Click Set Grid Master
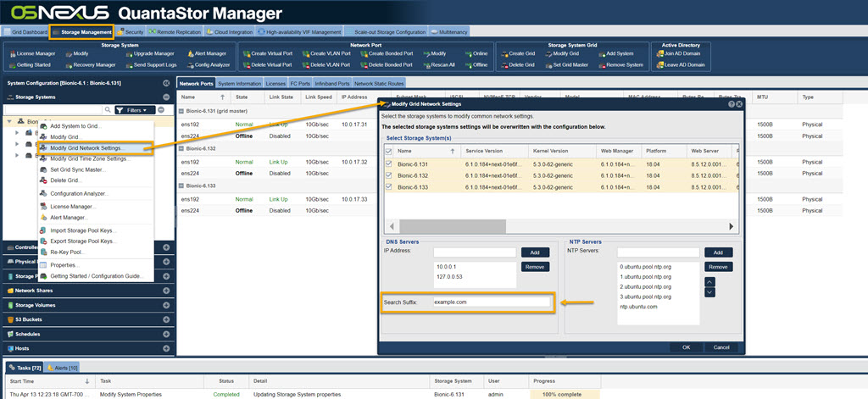The width and height of the screenshot is (868, 399). click(566, 64)
